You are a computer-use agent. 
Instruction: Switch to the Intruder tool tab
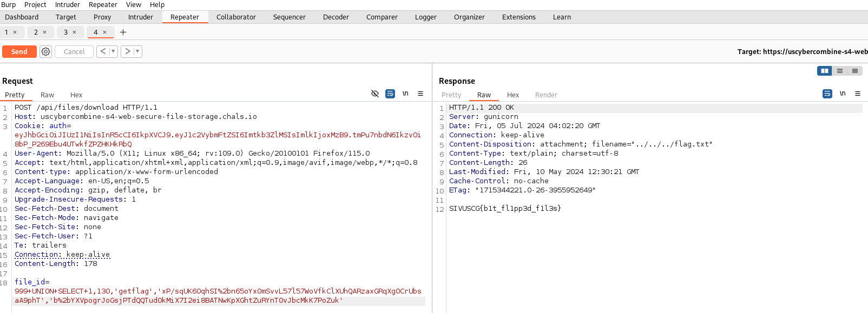point(141,17)
